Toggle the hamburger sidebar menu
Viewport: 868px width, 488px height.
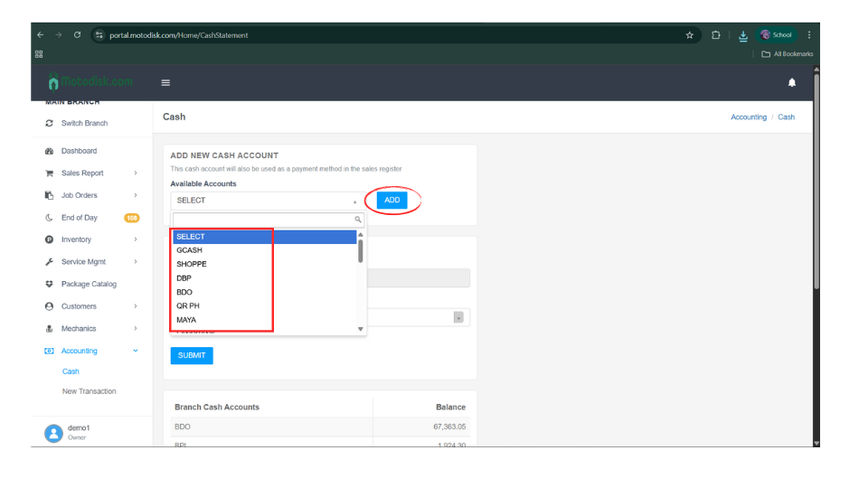tap(165, 82)
